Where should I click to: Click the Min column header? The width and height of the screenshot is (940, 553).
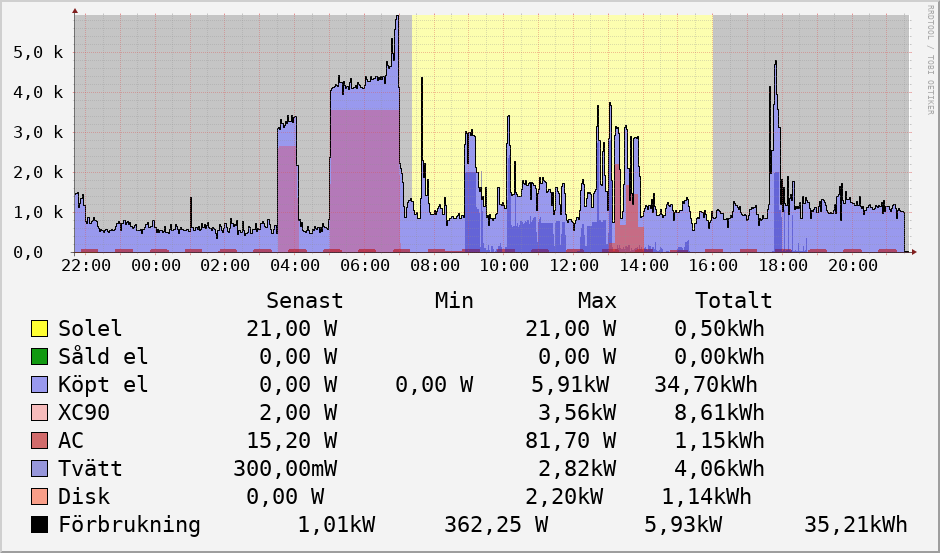454,301
